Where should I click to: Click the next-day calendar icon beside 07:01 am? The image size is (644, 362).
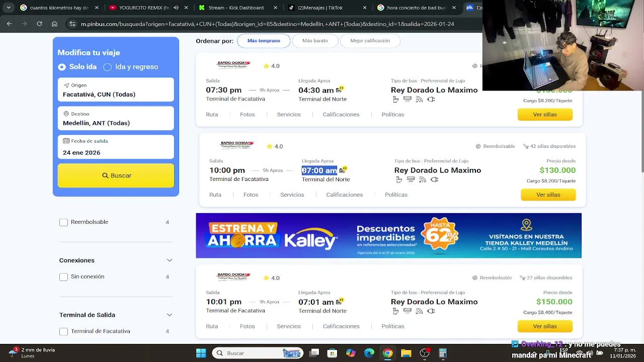(340, 301)
